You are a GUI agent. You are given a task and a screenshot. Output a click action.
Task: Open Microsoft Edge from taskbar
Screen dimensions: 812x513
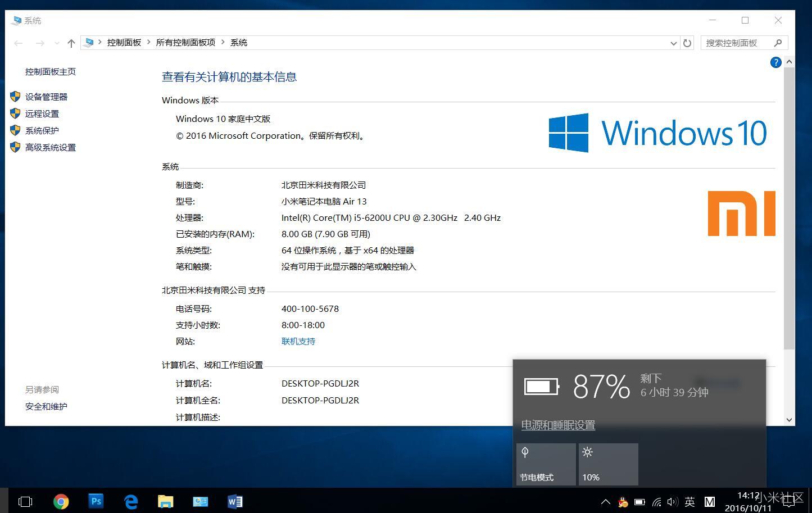coord(131,501)
